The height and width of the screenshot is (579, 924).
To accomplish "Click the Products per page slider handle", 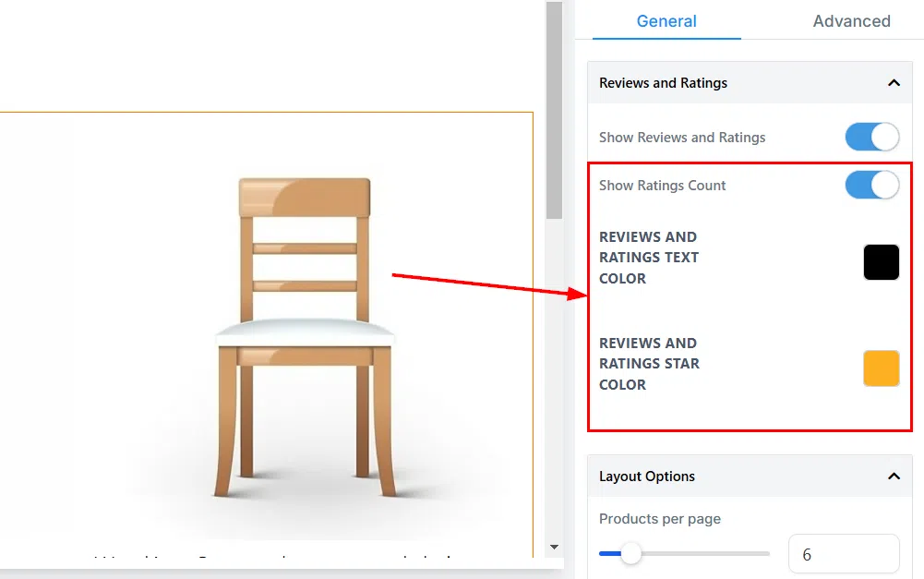I will [x=630, y=554].
